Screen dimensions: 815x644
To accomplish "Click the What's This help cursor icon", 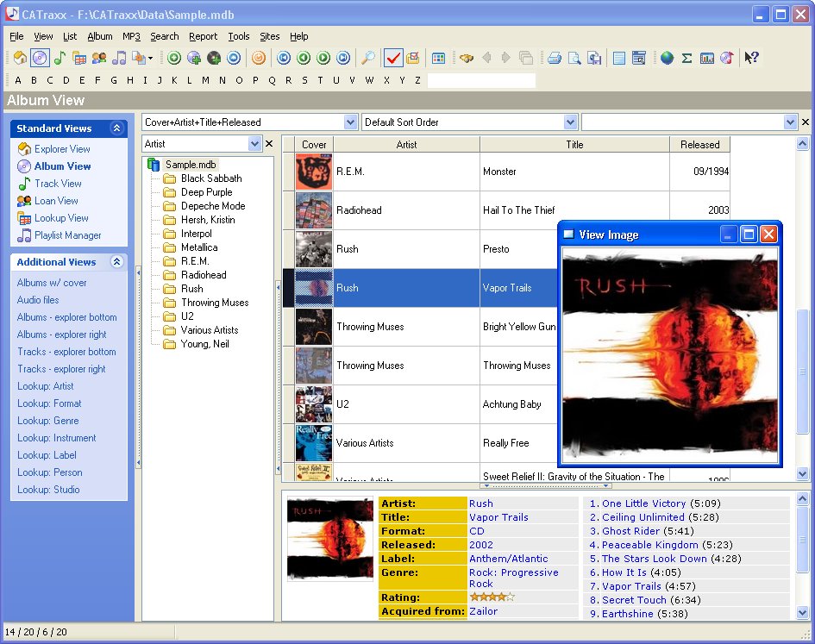I will pos(751,58).
